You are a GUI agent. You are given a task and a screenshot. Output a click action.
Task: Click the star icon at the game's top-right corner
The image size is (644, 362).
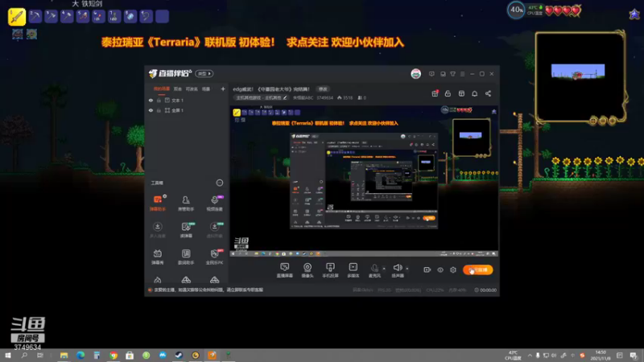[x=634, y=14]
